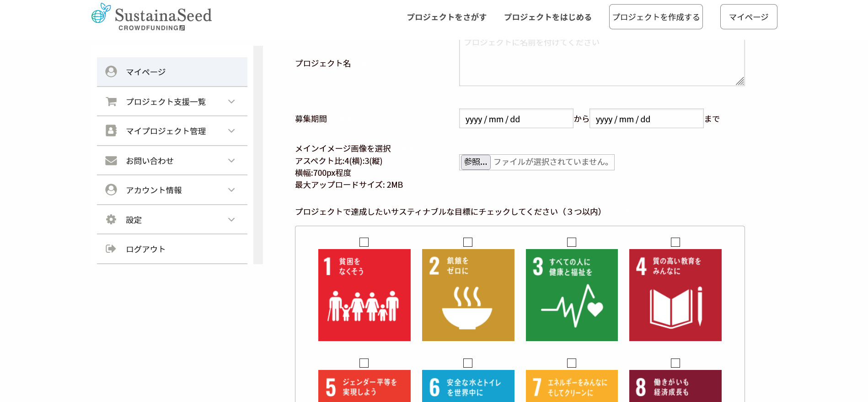The width and height of the screenshot is (868, 402).
Task: Click the SDG 3 健康と福祉 image
Action: pos(572,295)
